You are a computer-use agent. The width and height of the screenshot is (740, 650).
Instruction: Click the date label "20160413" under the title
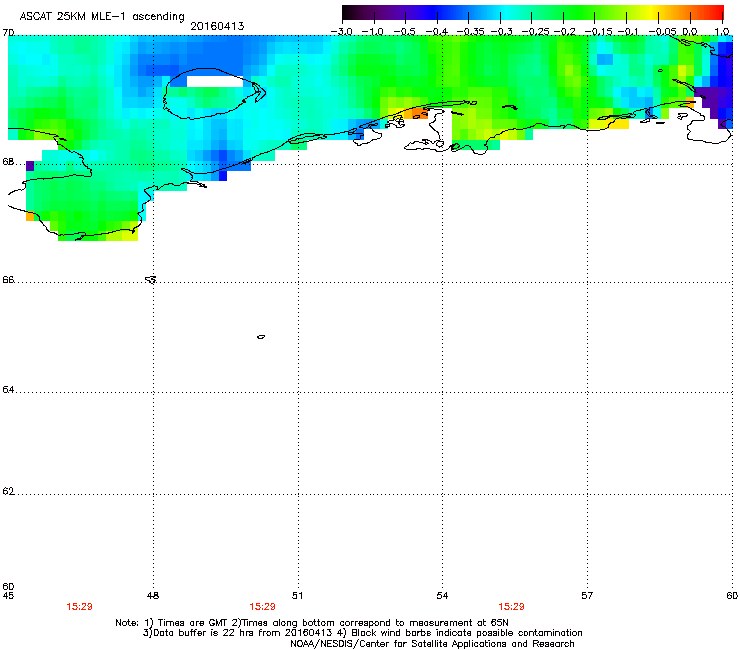[x=217, y=26]
